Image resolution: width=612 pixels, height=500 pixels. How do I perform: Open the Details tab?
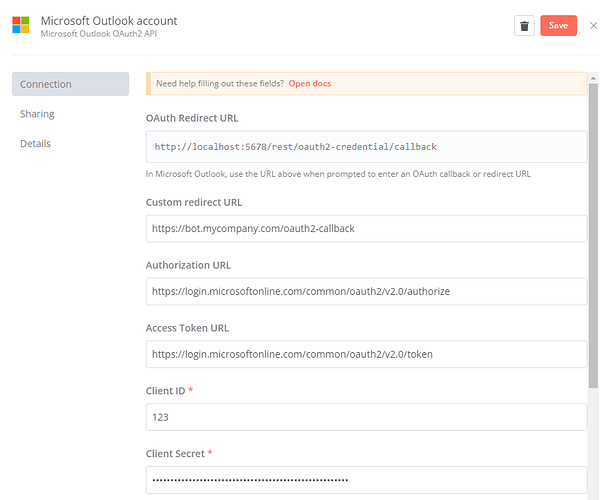click(x=35, y=143)
